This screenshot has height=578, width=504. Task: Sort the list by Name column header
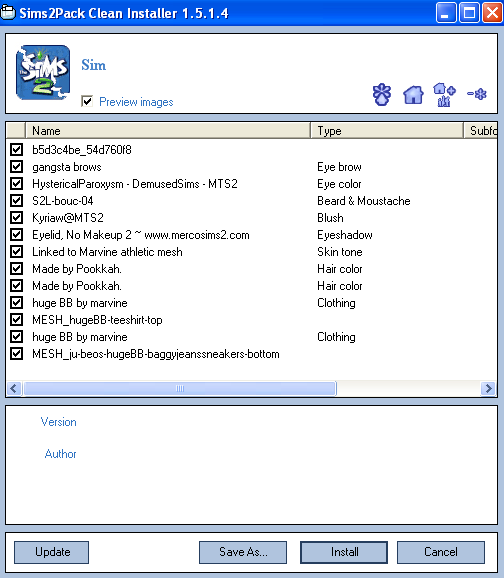[168, 130]
